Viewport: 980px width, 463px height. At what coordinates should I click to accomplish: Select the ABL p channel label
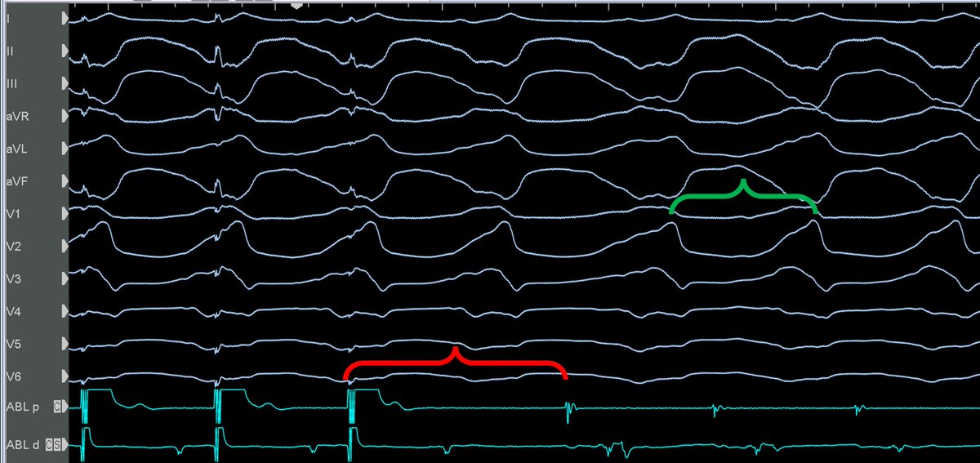click(x=22, y=407)
